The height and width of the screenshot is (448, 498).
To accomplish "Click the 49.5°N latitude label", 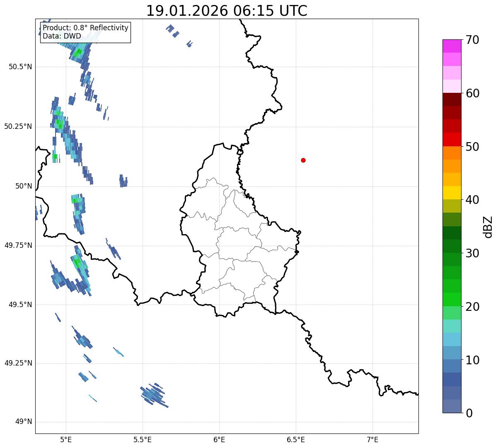I will [20, 305].
